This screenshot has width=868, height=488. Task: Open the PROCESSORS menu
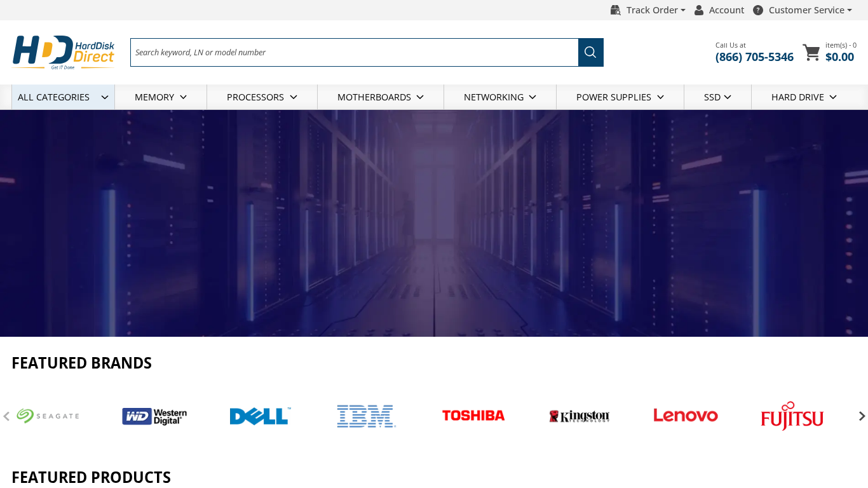click(261, 97)
